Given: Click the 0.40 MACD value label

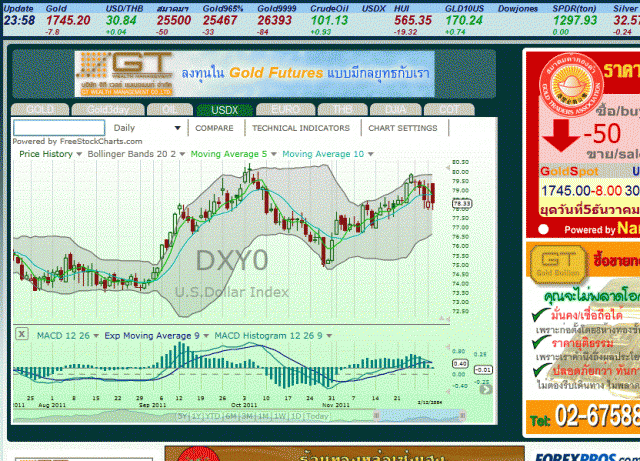Looking at the screenshot, I should click(460, 363).
